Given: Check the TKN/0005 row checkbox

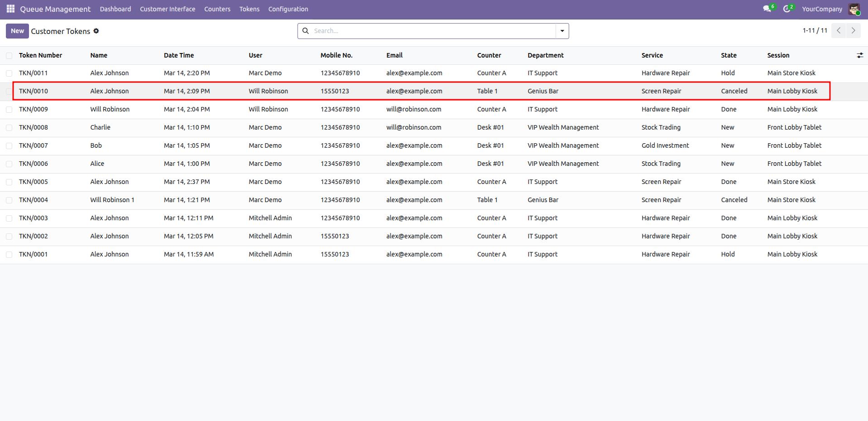Looking at the screenshot, I should (9, 182).
